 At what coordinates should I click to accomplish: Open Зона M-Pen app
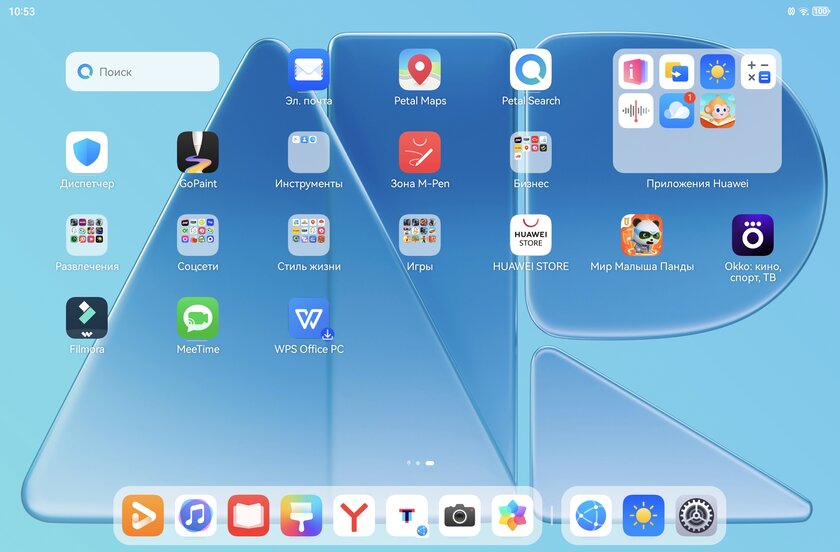click(x=419, y=152)
